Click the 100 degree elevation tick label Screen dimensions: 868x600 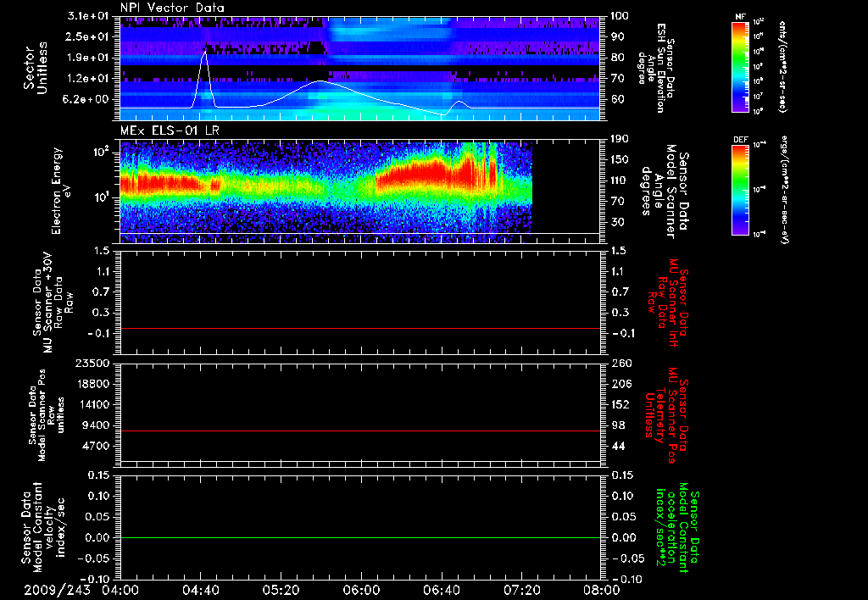(x=620, y=16)
